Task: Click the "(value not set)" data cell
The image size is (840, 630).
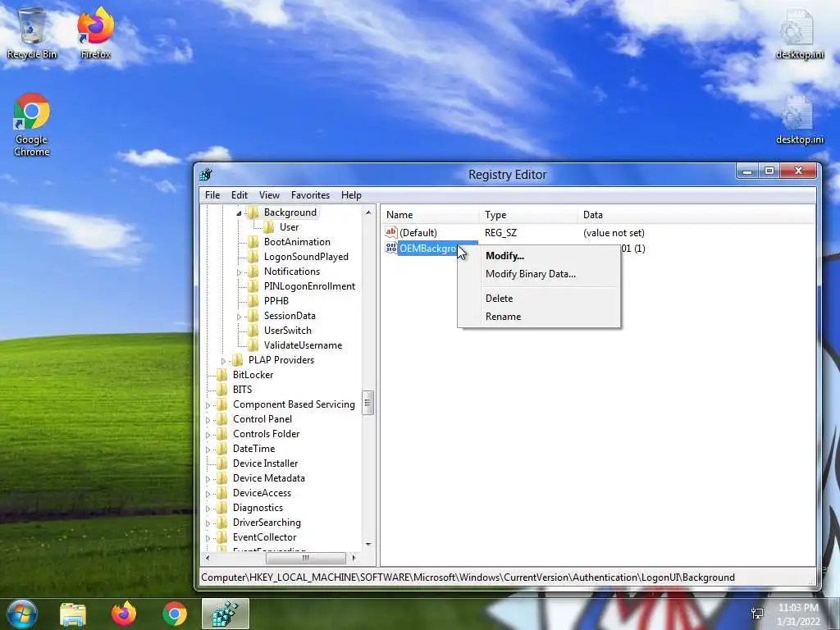Action: [614, 232]
